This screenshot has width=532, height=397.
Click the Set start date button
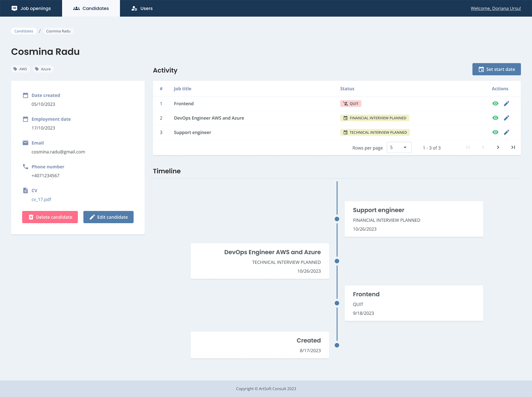point(496,69)
